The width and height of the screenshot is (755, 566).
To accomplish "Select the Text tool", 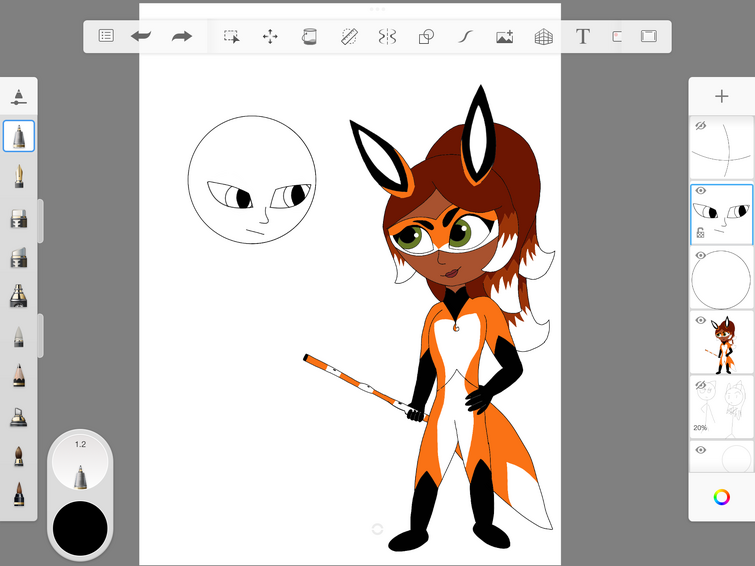I will [x=583, y=36].
